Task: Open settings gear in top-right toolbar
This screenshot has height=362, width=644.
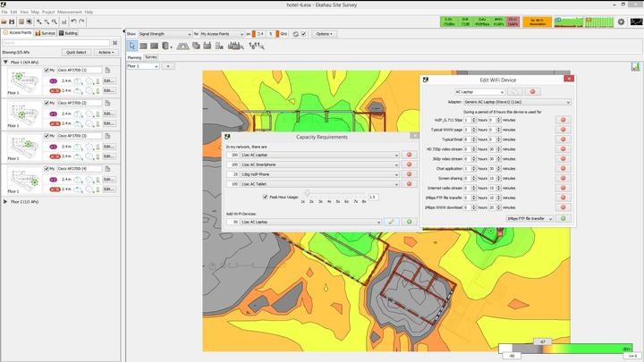Action: [x=621, y=21]
